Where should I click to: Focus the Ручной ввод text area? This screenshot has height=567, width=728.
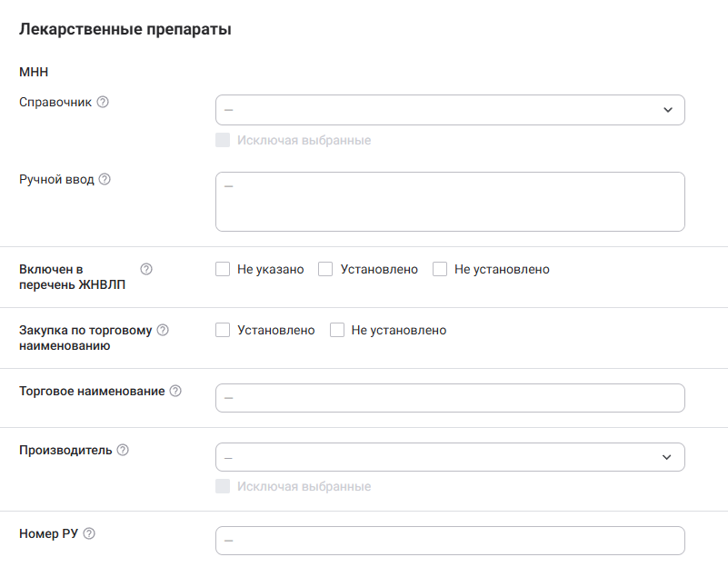point(450,202)
